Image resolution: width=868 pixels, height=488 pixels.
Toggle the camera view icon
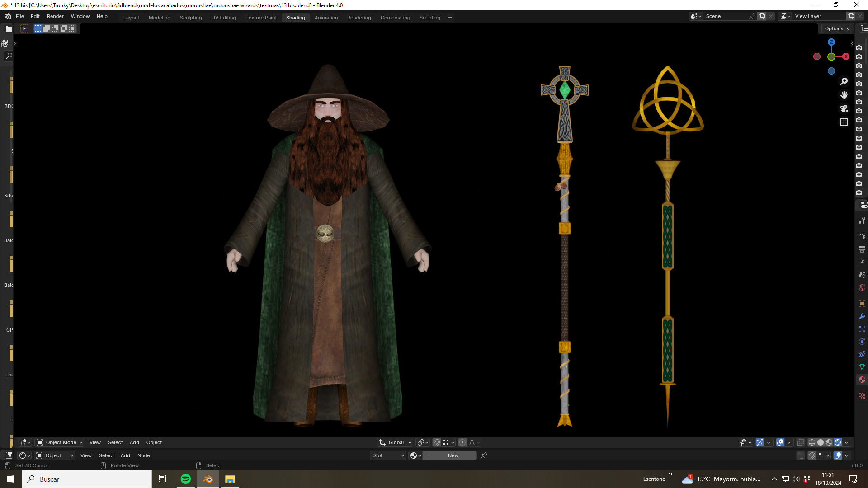tap(844, 108)
